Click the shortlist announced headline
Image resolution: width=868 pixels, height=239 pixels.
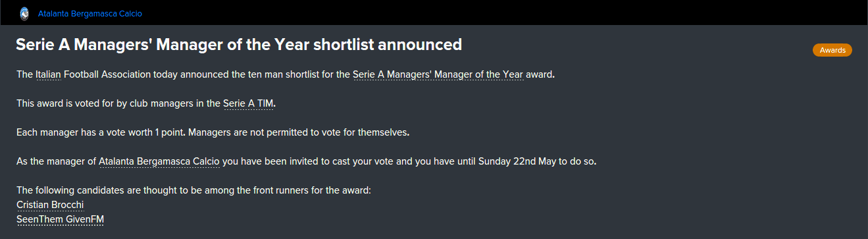click(239, 45)
